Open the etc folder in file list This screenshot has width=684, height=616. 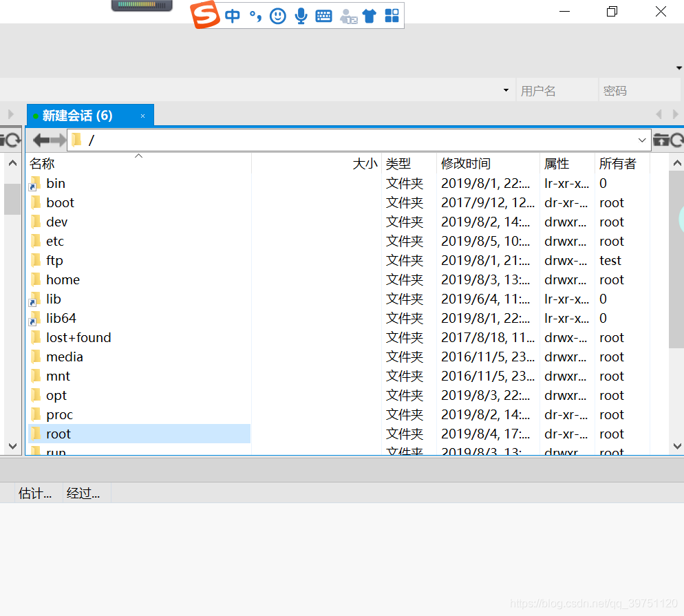coord(55,241)
